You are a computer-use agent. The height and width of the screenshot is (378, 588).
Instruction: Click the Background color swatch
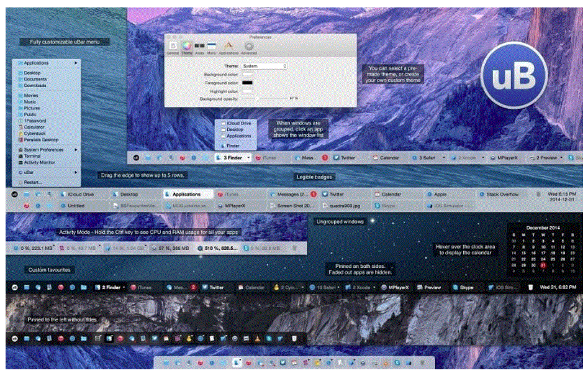coord(247,75)
